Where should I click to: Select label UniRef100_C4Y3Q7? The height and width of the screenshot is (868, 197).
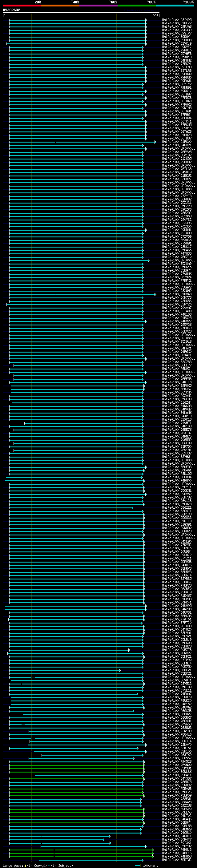coord(177,779)
